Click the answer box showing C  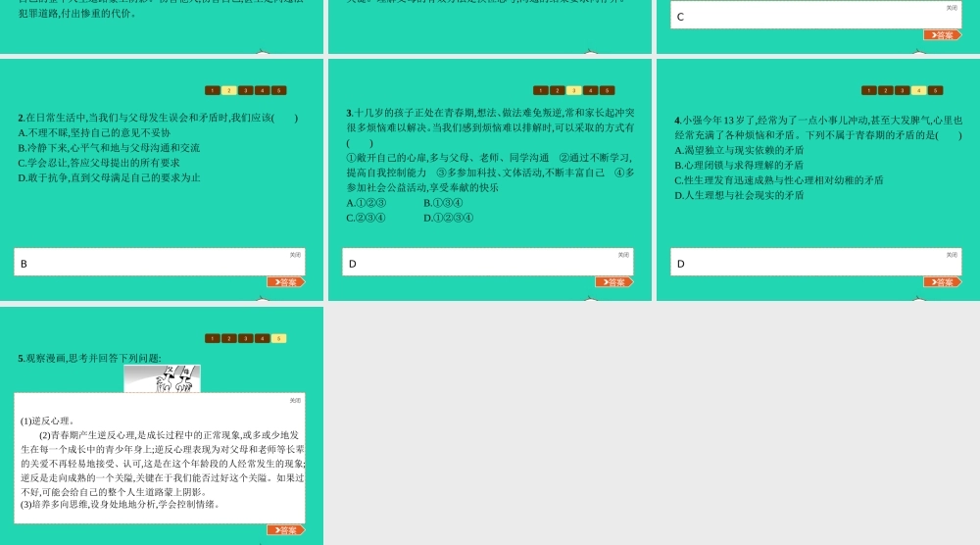tap(815, 15)
